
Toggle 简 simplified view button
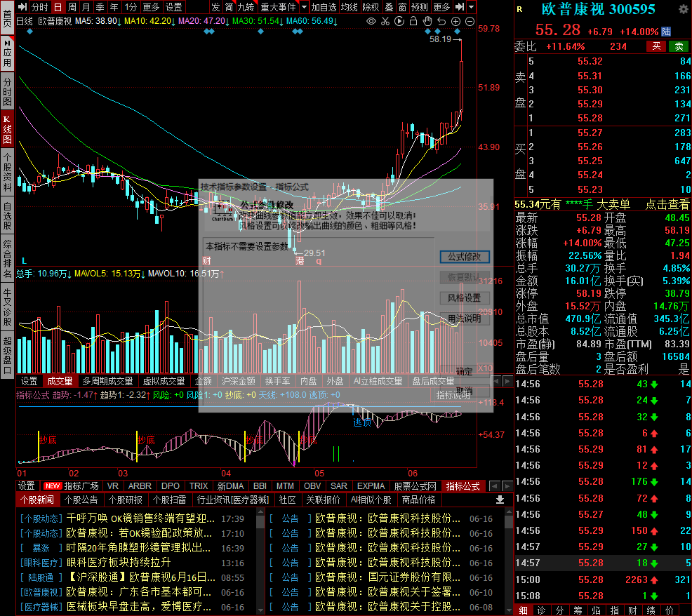[229, 7]
